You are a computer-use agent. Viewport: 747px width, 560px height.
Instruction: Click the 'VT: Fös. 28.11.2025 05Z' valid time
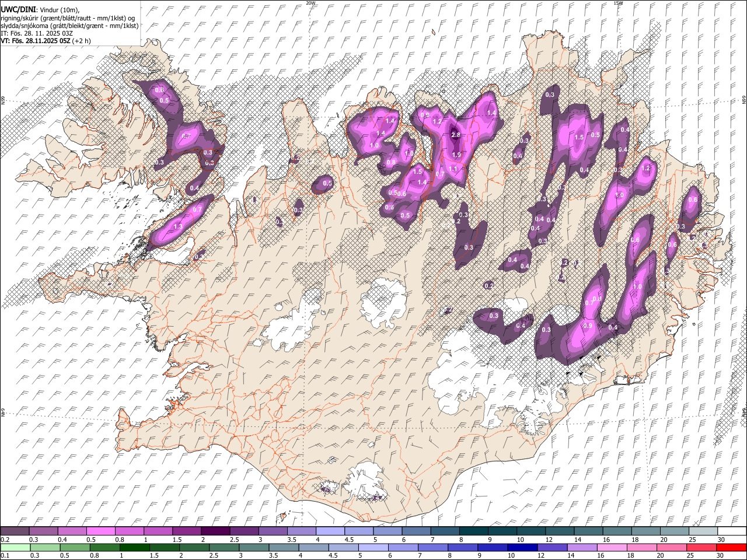coord(35,41)
